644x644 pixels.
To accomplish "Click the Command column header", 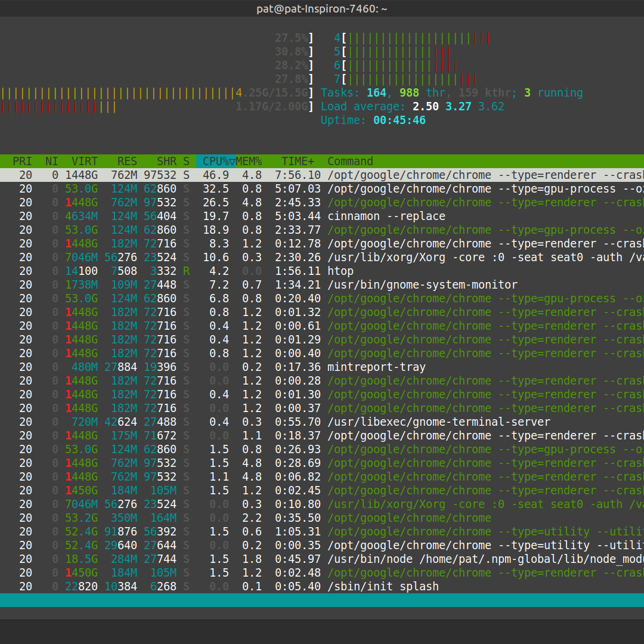I will point(350,162).
